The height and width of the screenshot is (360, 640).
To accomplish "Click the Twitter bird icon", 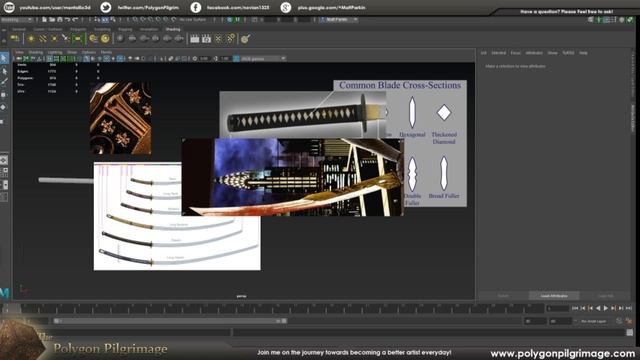I will coord(106,7).
